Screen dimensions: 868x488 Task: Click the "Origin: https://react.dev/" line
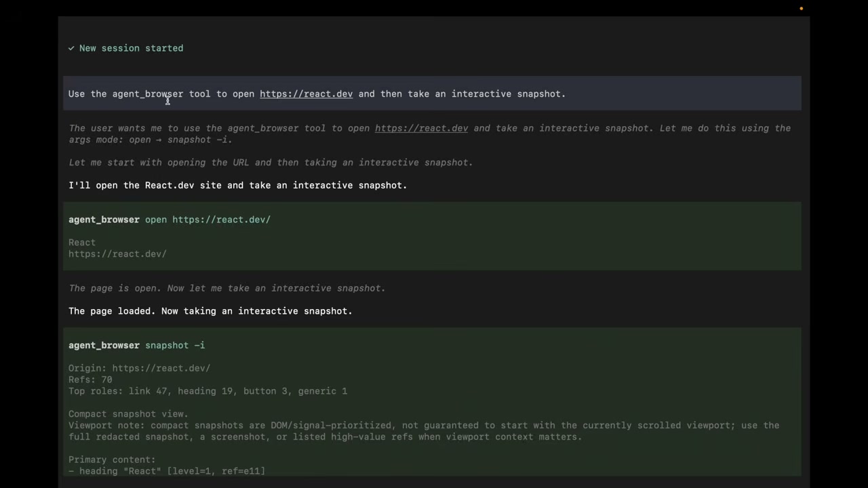(139, 368)
